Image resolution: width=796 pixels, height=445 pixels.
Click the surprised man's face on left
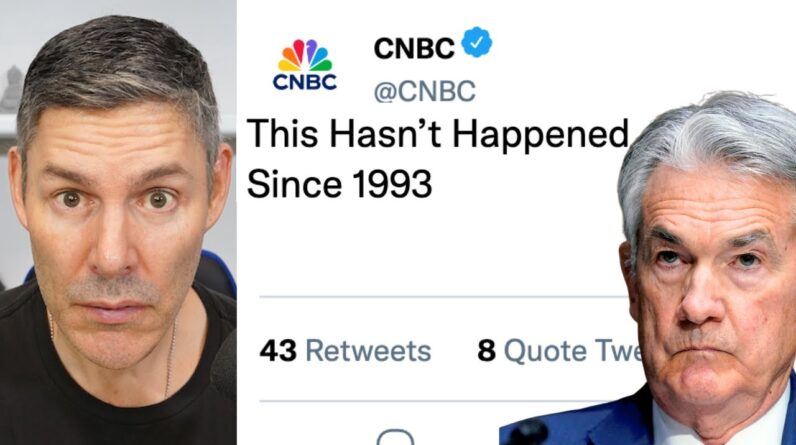(118, 226)
